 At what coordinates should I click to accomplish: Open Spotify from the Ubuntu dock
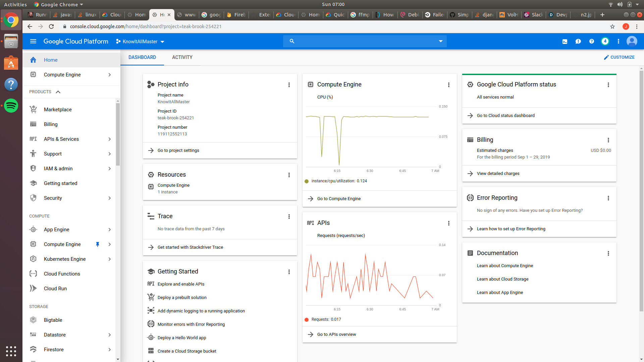[x=11, y=106]
